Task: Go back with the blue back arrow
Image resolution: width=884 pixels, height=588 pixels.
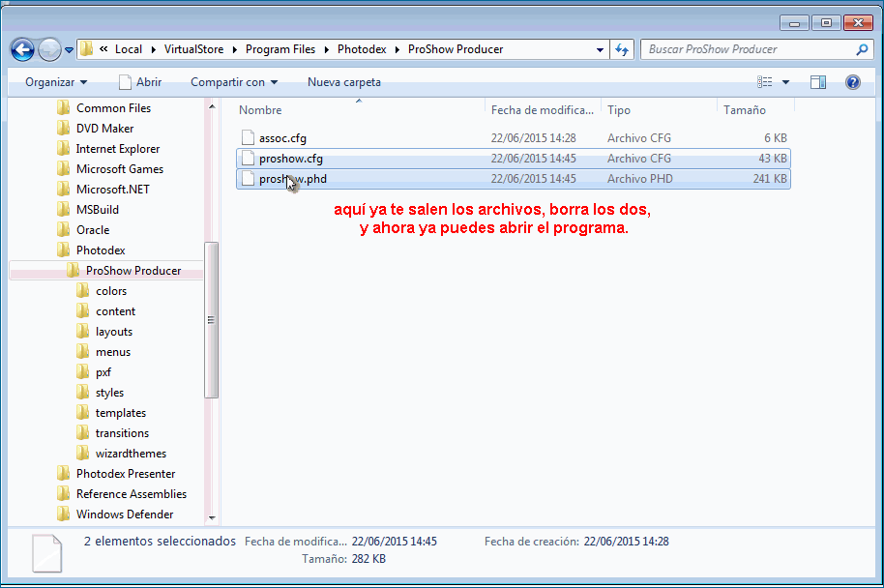Action: 22,49
